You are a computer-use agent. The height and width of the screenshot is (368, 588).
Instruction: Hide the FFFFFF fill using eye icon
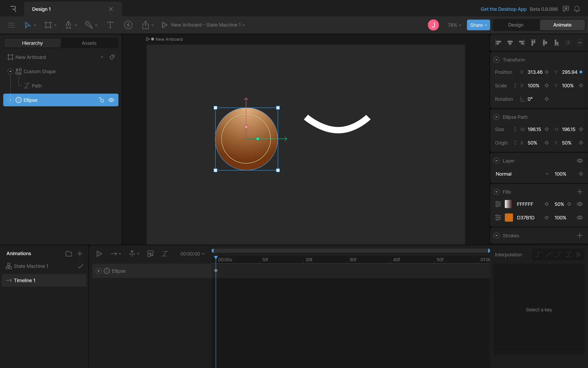579,204
